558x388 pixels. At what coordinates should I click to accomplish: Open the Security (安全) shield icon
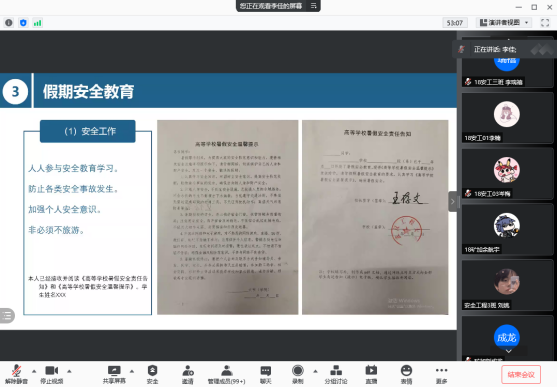pyautogui.click(x=152, y=374)
